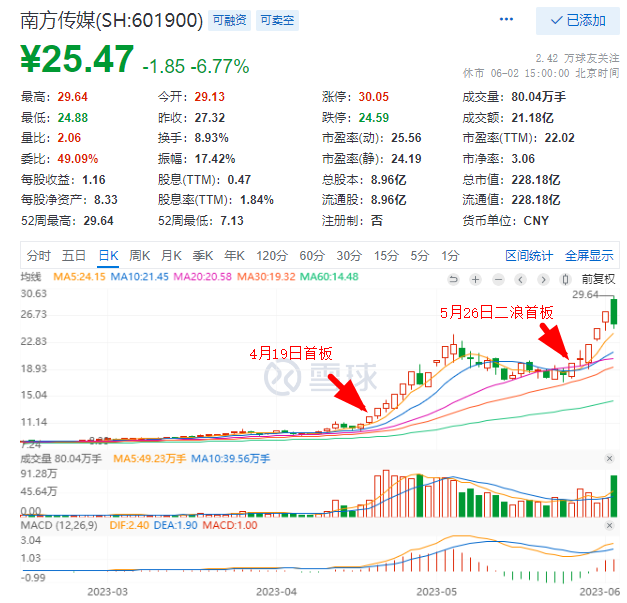627x603 pixels.
Task: Click the MACD (12,26,9) label
Action: click(59, 525)
